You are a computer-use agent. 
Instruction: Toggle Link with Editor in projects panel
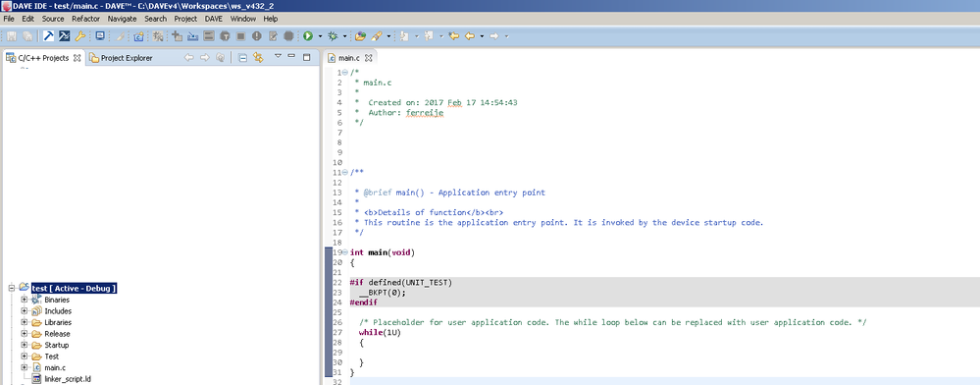click(x=257, y=58)
